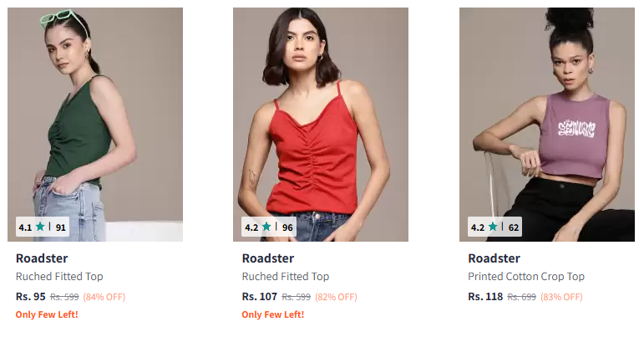Screen dimensions: 644x337
Task: Click the Rs. 118 price
Action: click(485, 296)
